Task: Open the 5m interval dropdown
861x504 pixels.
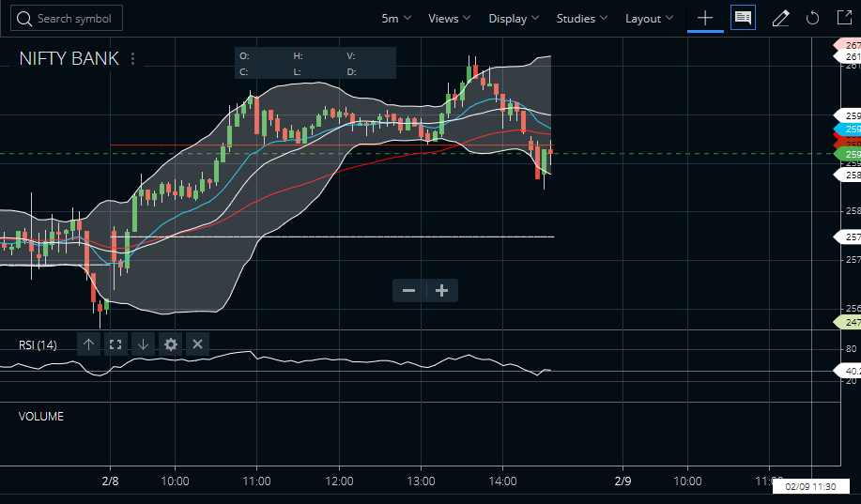Action: pos(396,19)
